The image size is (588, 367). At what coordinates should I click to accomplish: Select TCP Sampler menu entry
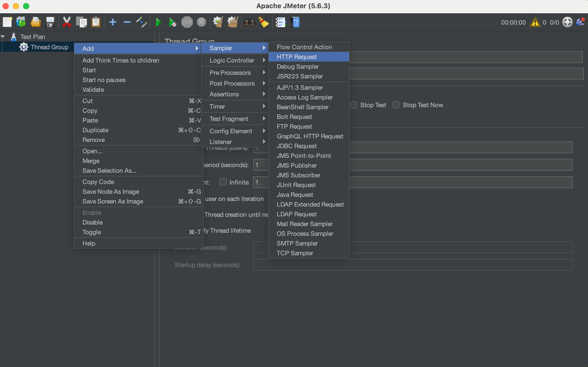pyautogui.click(x=309, y=253)
